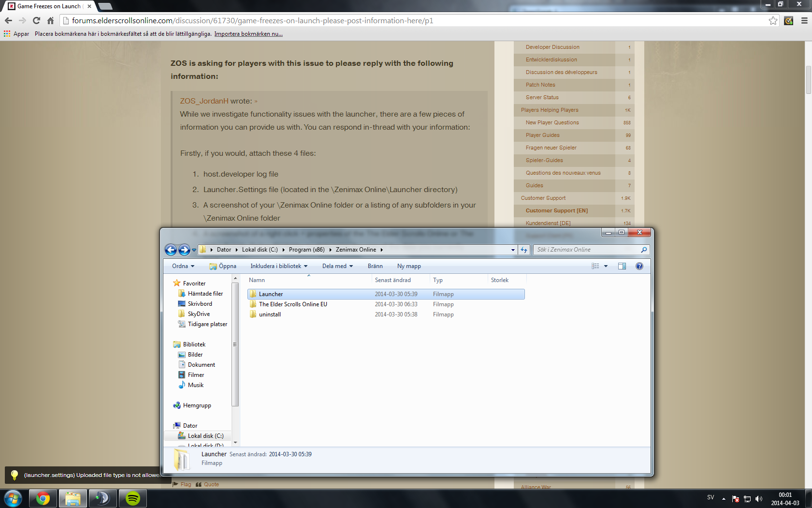The height and width of the screenshot is (508, 812).
Task: Create a new folder with Ny mapp
Action: [409, 266]
